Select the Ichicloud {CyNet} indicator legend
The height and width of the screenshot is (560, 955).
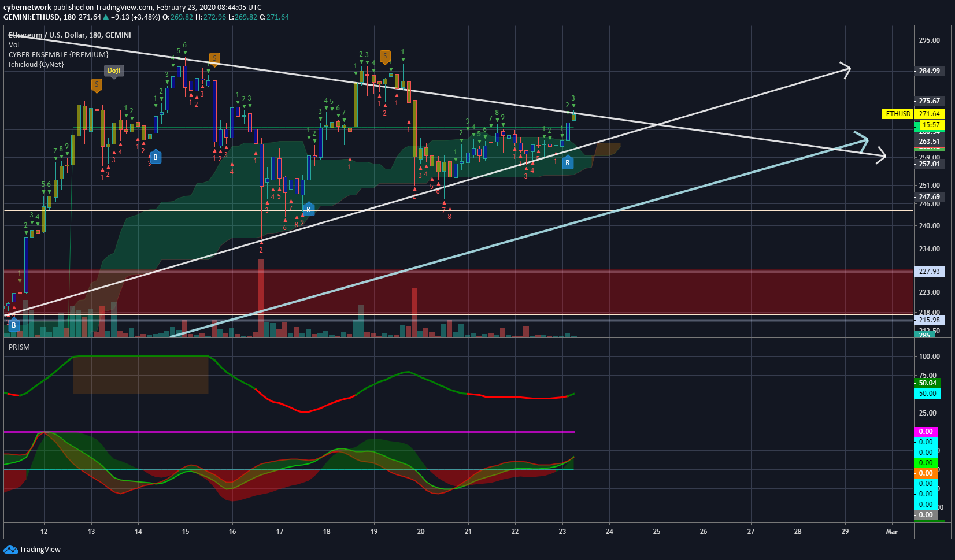[x=36, y=64]
